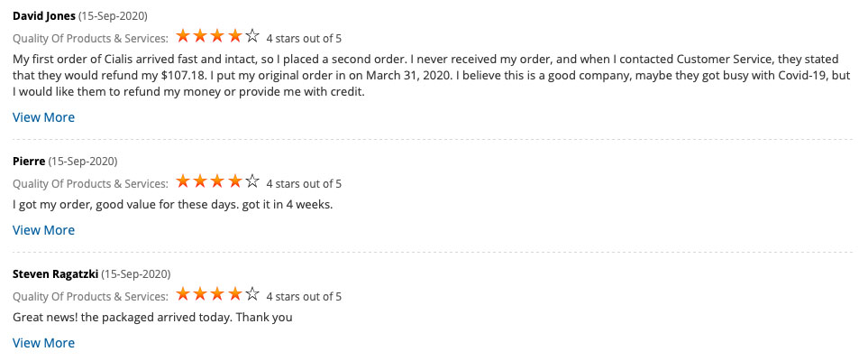Image resolution: width=868 pixels, height=361 pixels.
Task: Click fourth star in David Jones rating
Action: 235,37
